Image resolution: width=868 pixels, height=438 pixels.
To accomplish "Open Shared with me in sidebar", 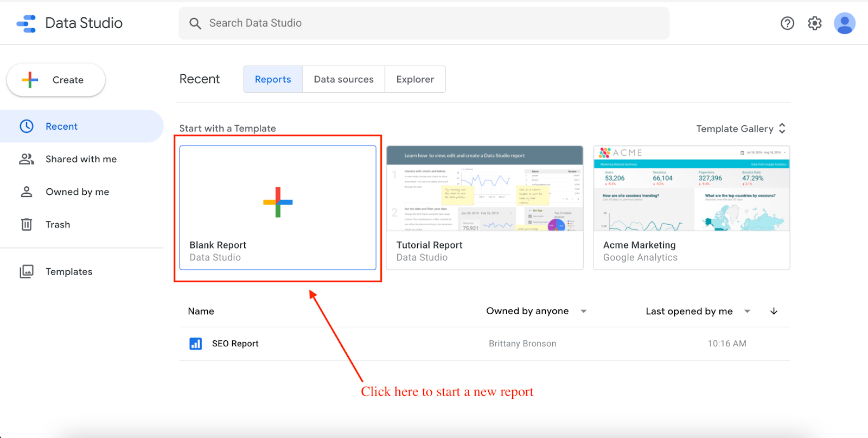I will (81, 159).
